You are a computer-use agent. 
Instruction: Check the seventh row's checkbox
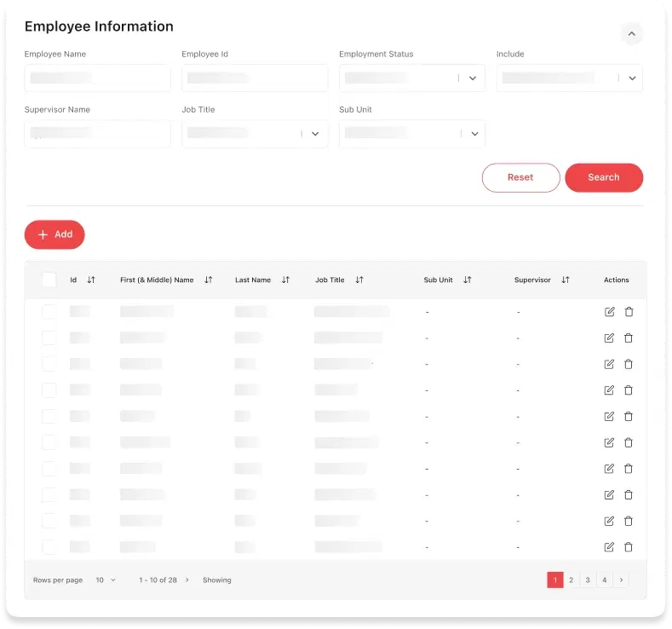[49, 469]
